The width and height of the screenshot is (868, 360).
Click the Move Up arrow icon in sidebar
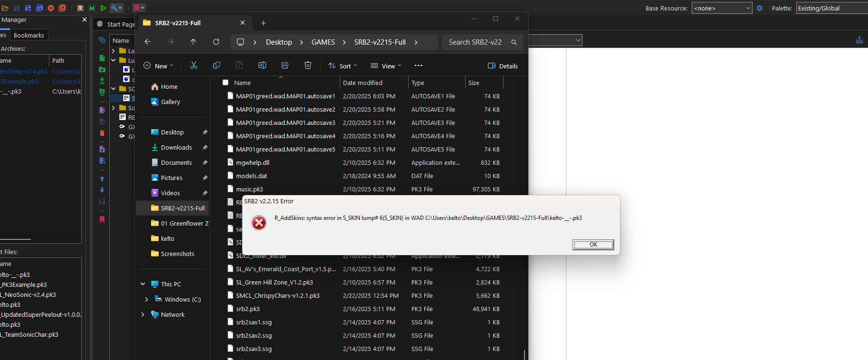(x=102, y=179)
